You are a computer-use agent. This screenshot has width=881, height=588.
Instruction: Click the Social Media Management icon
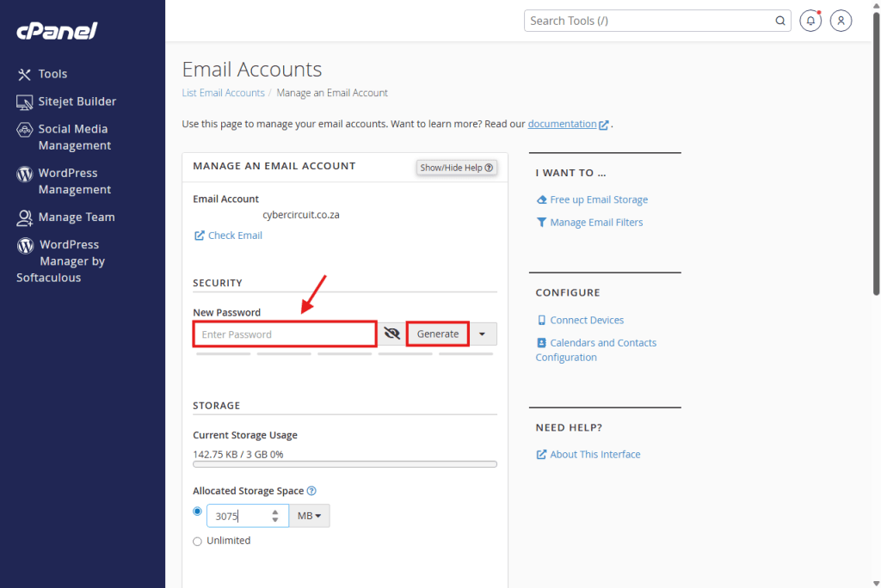(x=24, y=130)
